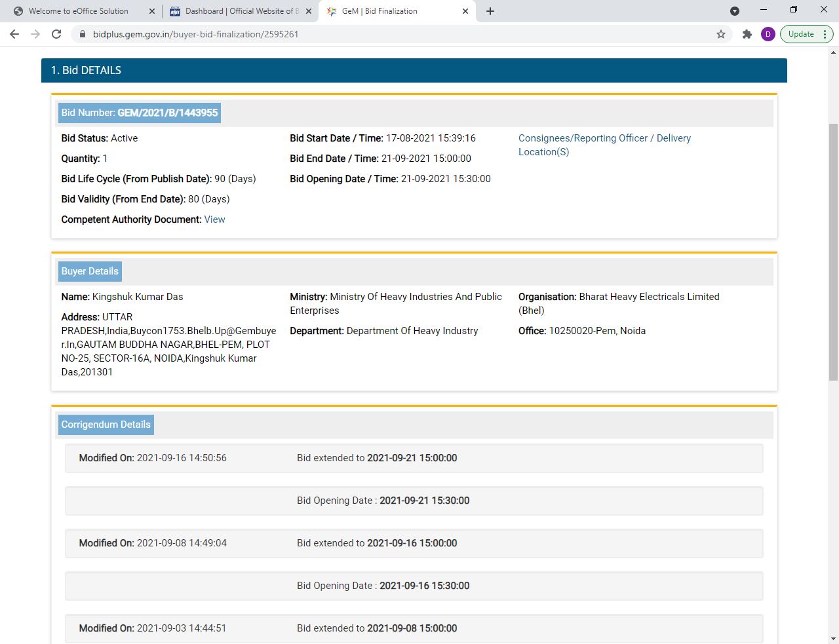Open the tab search dropdown arrow
Viewport: 839px width, 644px height.
pos(735,11)
